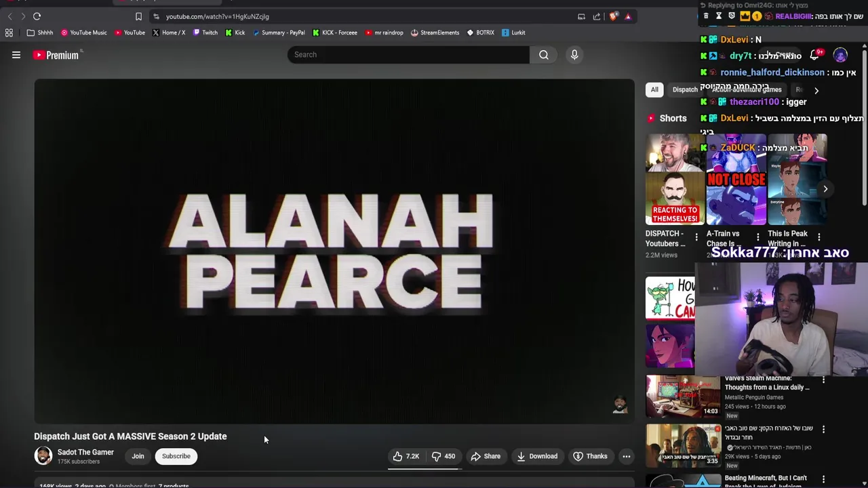Click the channel watermark in the video corner

620,405
